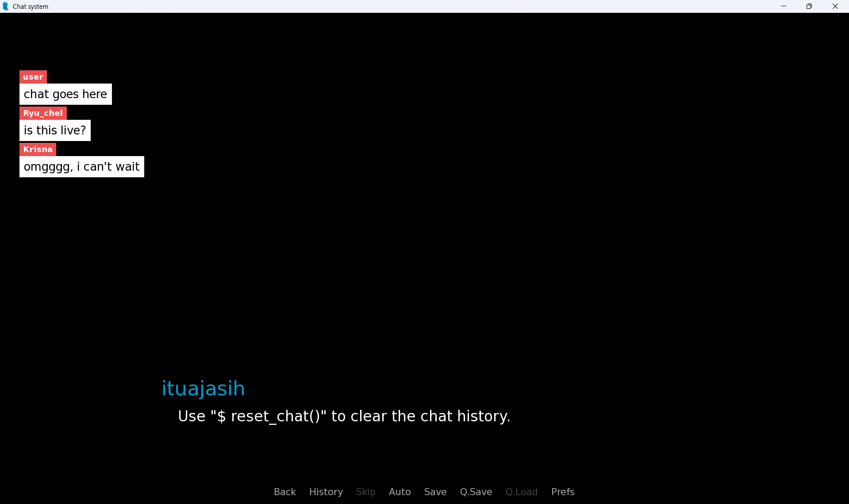
Task: Open the History screen
Action: tap(326, 492)
